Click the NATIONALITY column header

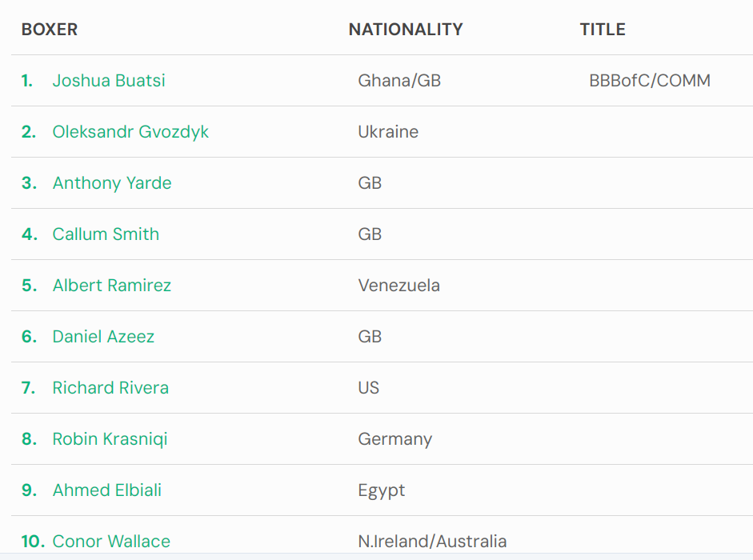pyautogui.click(x=406, y=30)
